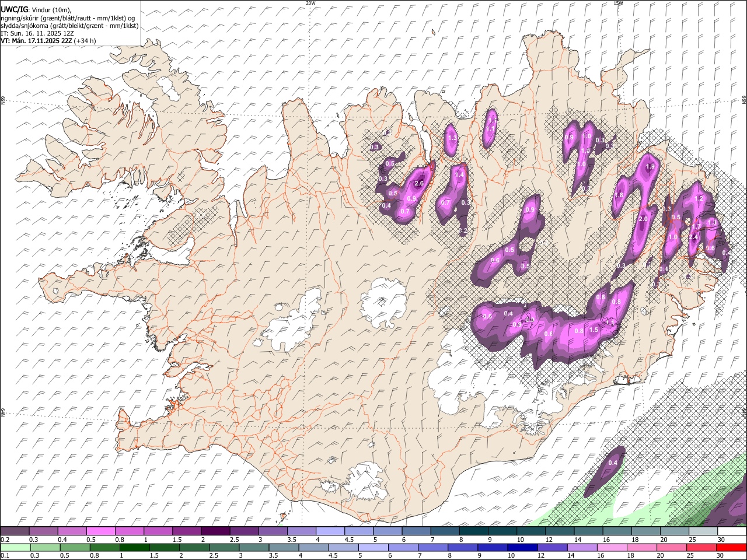Pick the navy blue rain swatch at 10

click(x=522, y=547)
